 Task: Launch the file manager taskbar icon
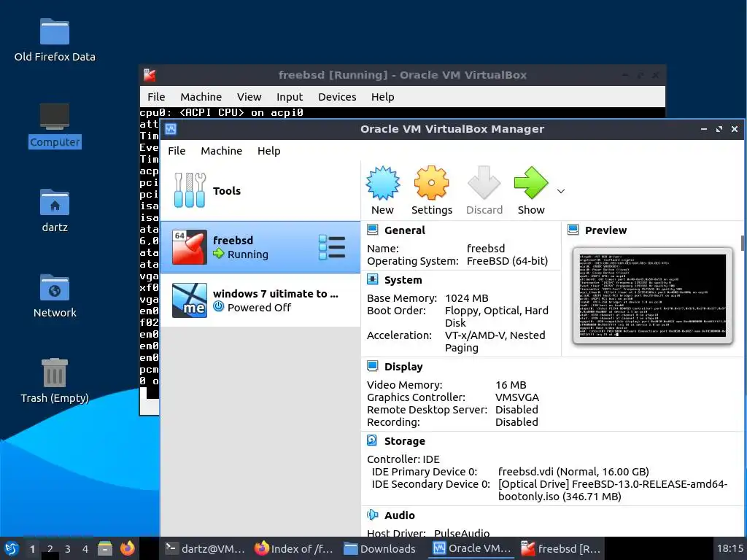coord(105,548)
